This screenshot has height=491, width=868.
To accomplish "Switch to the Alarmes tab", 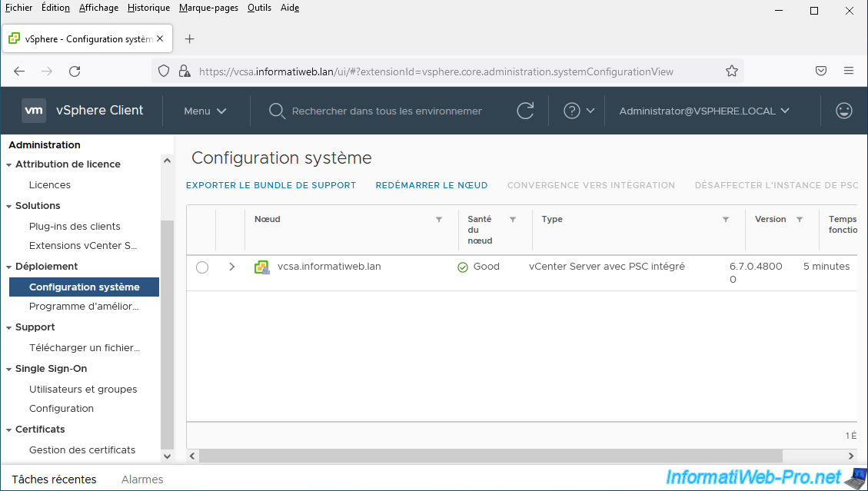I will 142,479.
